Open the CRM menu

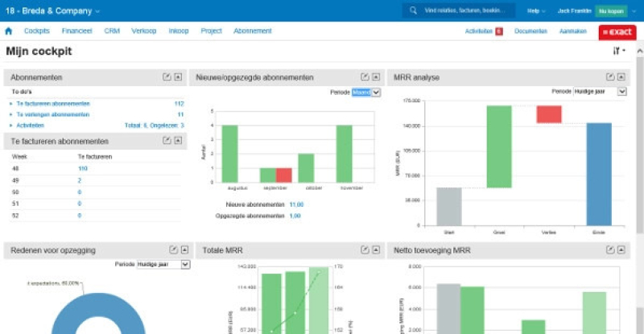coord(112,31)
